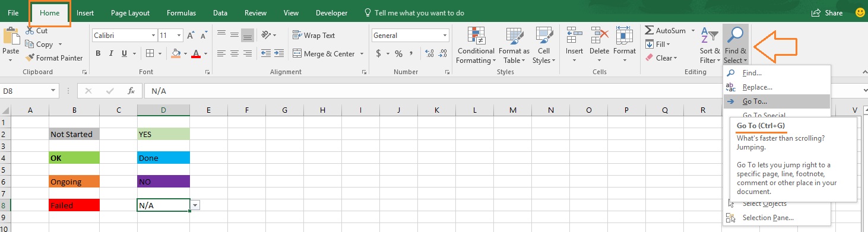
Task: Apply Accounting dollar number format
Action: 378,54
